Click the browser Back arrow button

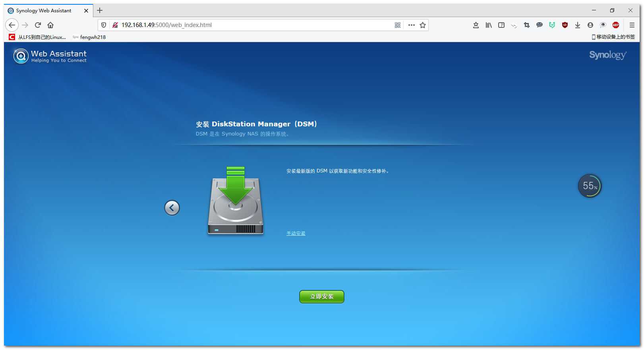point(12,25)
